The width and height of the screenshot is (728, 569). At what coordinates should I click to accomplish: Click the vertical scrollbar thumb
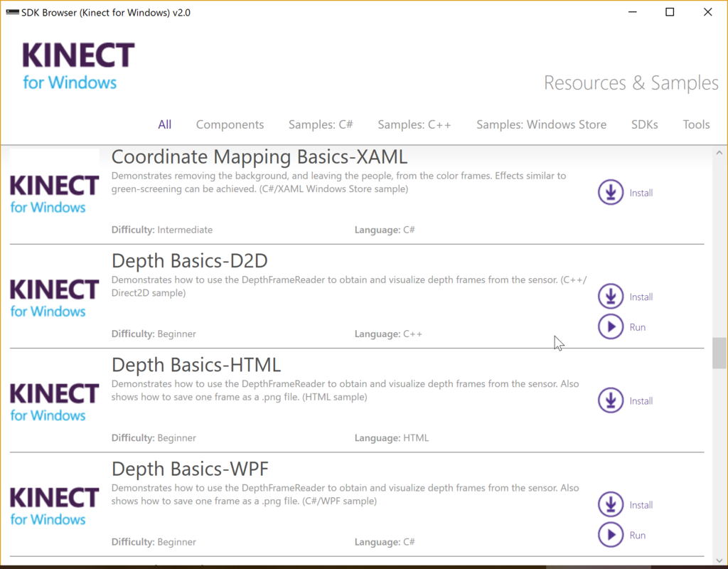pyautogui.click(x=719, y=353)
